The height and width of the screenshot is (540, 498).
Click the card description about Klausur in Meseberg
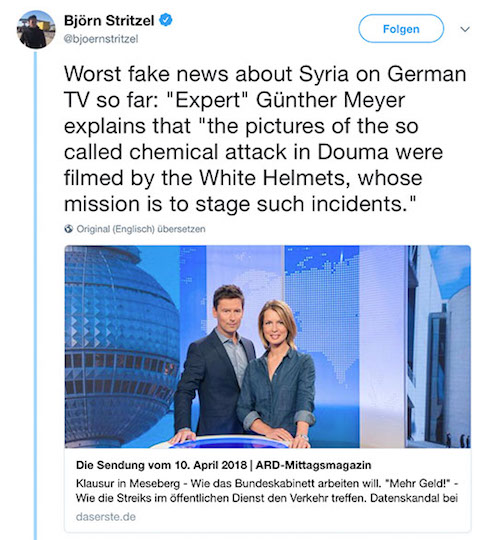267,491
